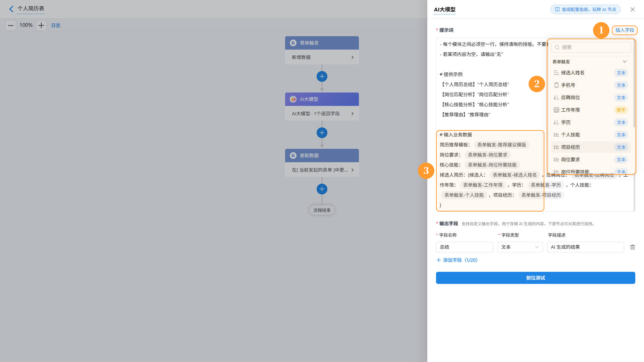Select the 岗位要求 field option

pos(591,160)
